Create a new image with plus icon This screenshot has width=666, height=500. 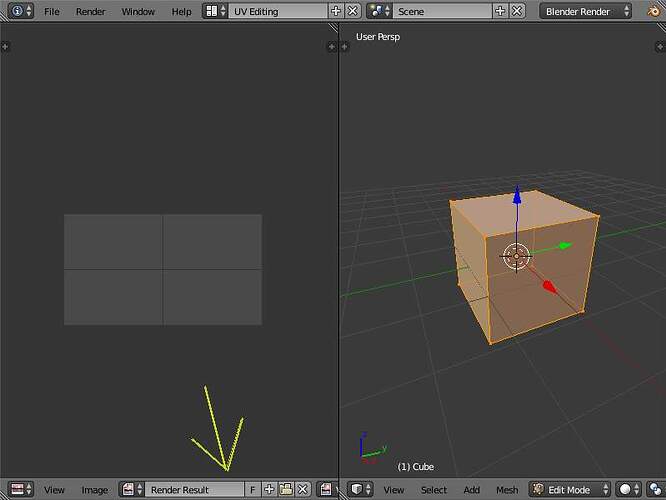click(x=269, y=489)
